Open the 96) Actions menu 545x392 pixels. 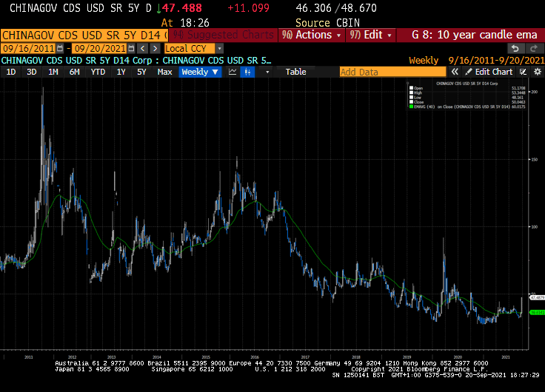tap(312, 35)
